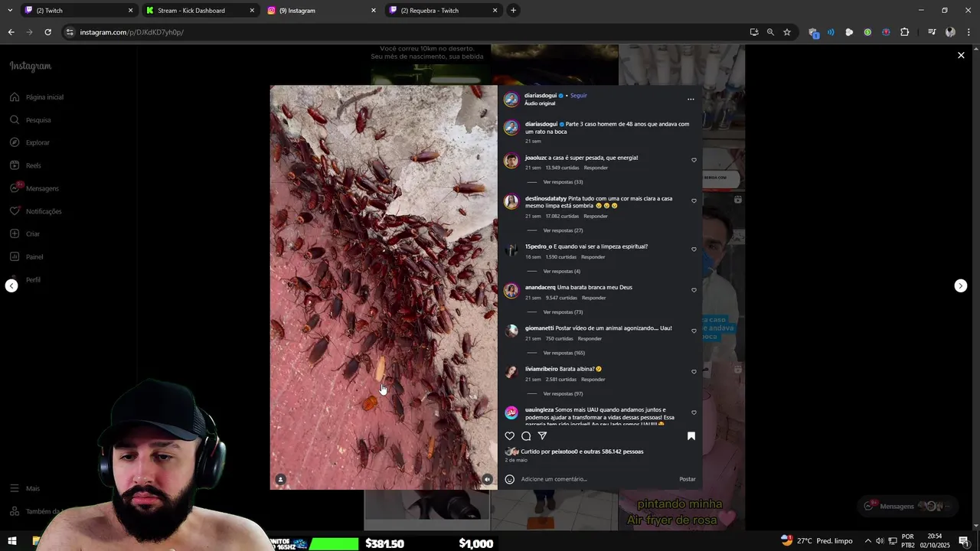The image size is (980, 551).
Task: Click the Instagram logo
Action: pyautogui.click(x=31, y=67)
